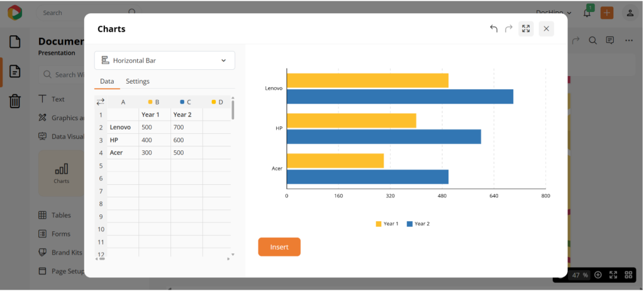Select the cell containing 600
Image resolution: width=644 pixels, height=291 pixels.
click(x=186, y=140)
